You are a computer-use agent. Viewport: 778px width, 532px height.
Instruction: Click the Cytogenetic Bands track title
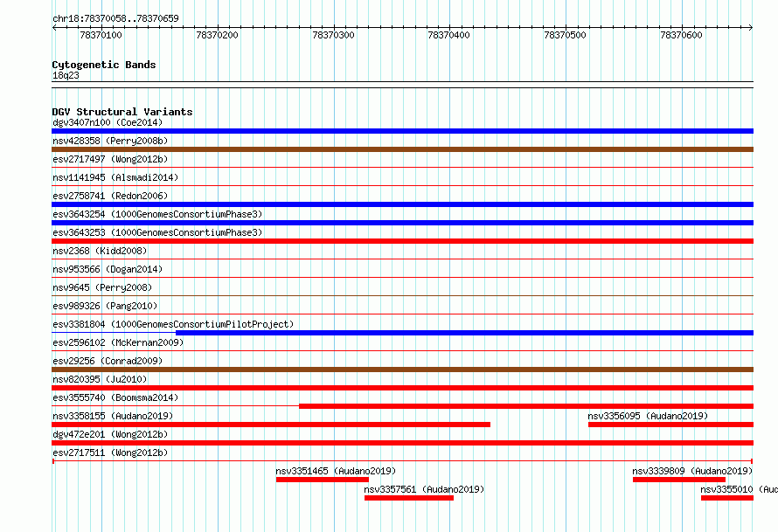[x=104, y=65]
